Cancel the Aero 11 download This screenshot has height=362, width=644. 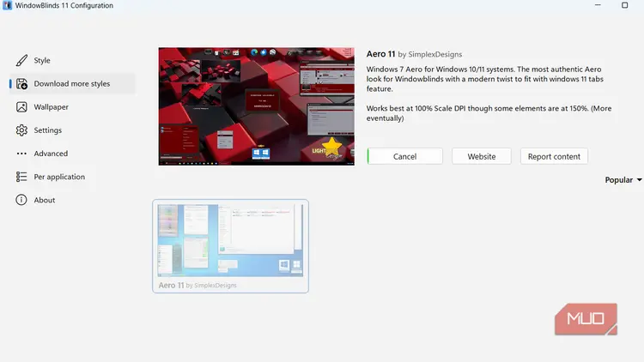[x=405, y=156]
